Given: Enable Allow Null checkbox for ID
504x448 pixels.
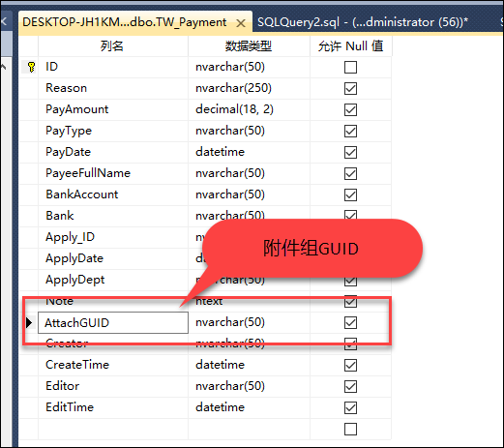Looking at the screenshot, I should point(350,67).
